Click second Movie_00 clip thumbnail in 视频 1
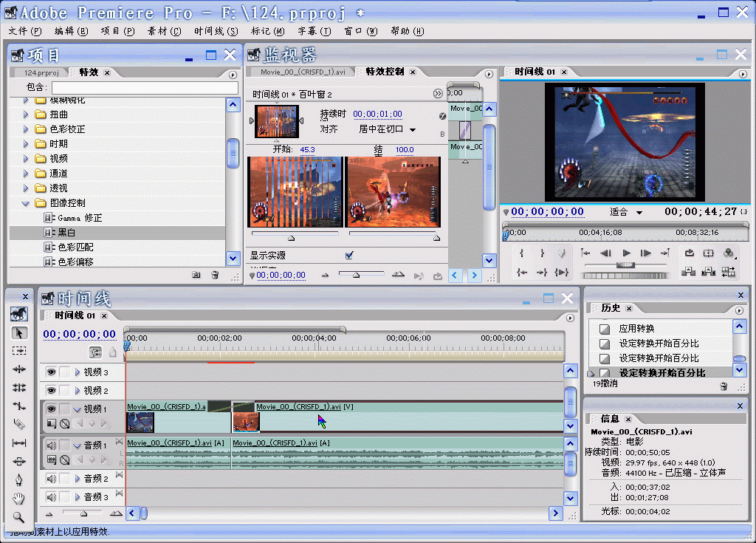756x543 pixels. [x=246, y=422]
